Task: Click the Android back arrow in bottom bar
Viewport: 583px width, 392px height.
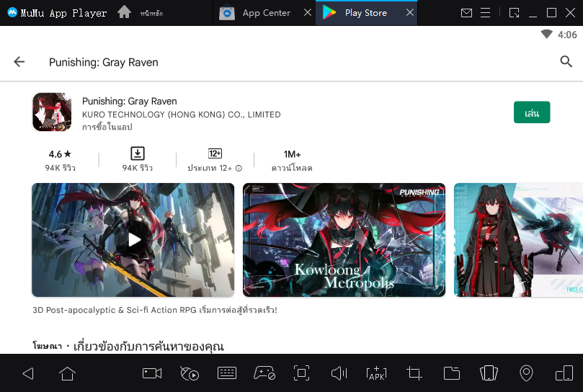Action: tap(28, 373)
